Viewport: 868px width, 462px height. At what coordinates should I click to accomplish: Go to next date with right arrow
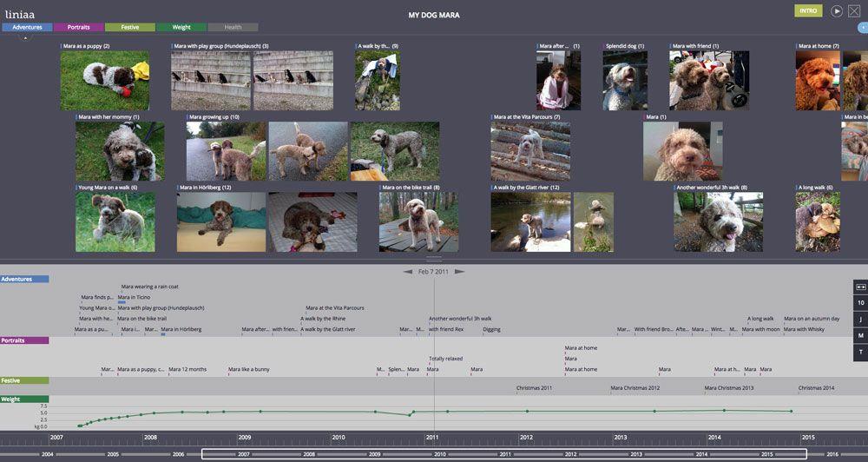[459, 272]
